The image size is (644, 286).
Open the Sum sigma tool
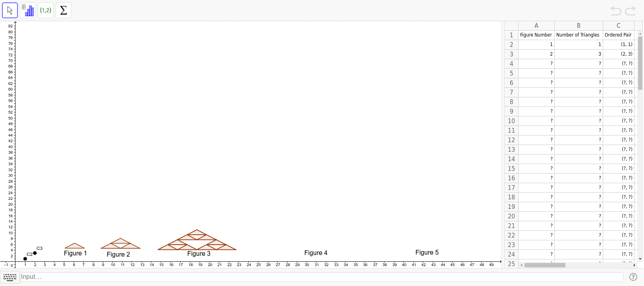point(63,10)
